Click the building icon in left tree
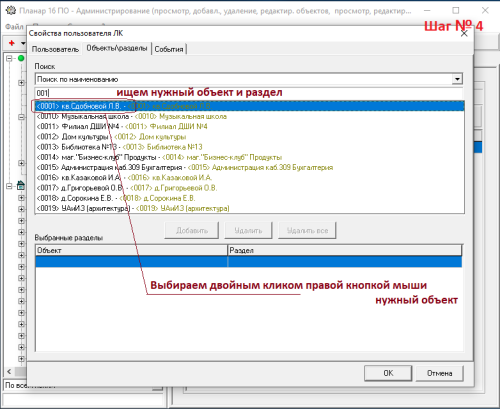This screenshot has width=500, height=409. [21, 186]
